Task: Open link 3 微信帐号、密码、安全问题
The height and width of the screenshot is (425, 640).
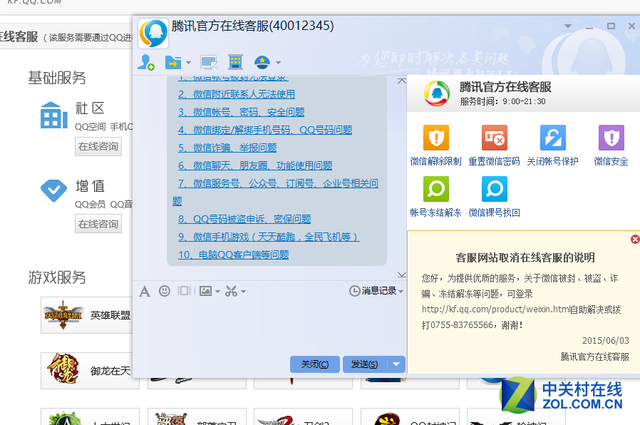Action: pos(241,112)
